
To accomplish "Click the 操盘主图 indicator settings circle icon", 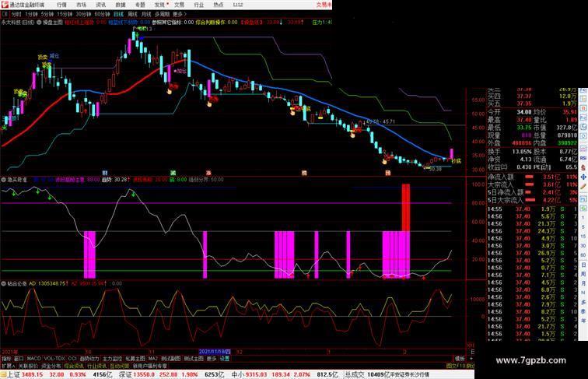I will tap(39, 23).
